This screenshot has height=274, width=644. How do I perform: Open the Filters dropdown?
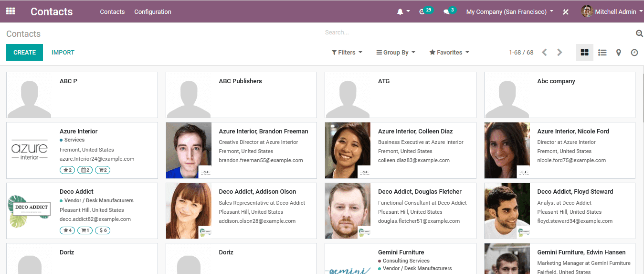point(347,53)
